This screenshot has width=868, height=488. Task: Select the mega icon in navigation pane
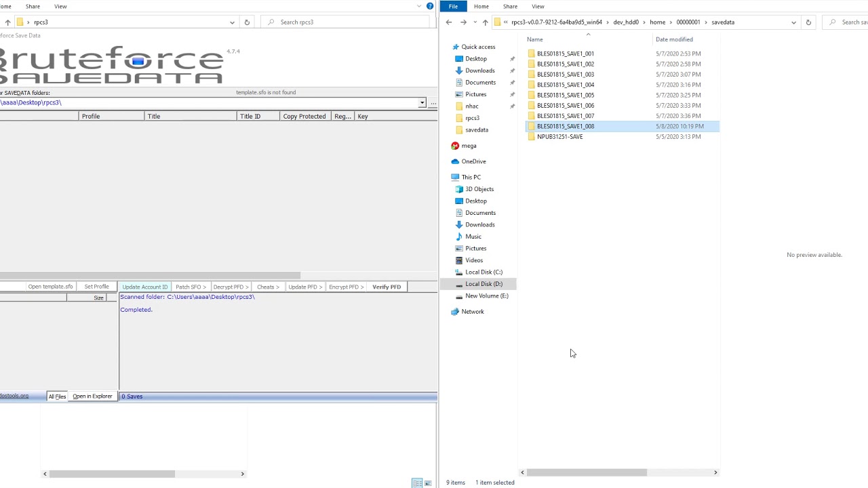[x=455, y=146]
